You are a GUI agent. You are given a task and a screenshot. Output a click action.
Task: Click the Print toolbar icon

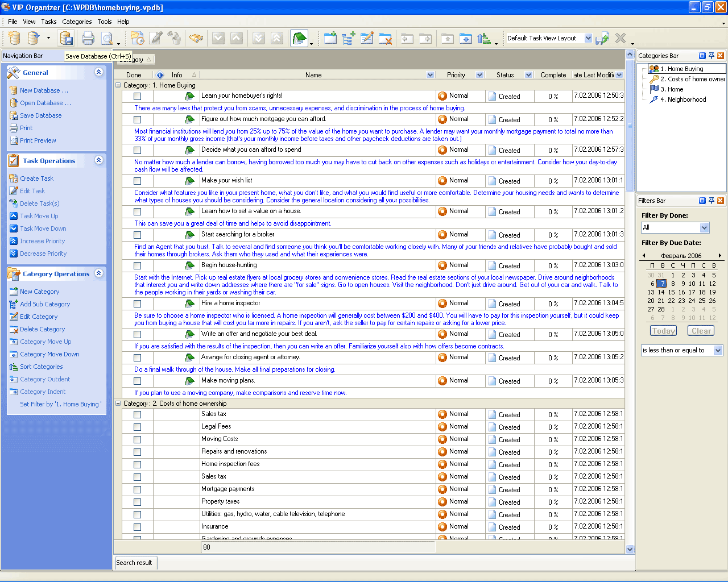coord(88,39)
